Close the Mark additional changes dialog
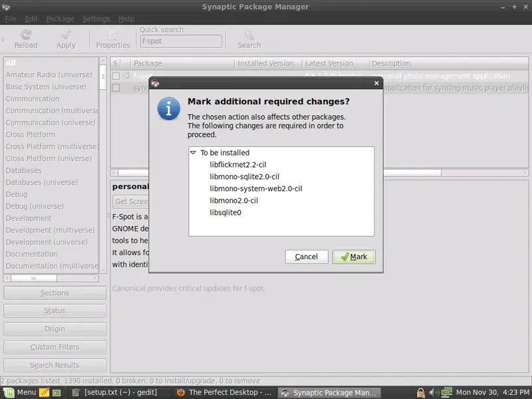The width and height of the screenshot is (532, 399). pos(376,83)
